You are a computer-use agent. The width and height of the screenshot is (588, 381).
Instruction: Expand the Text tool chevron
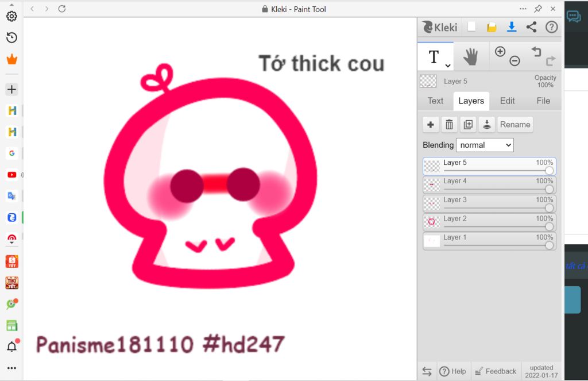tap(448, 66)
